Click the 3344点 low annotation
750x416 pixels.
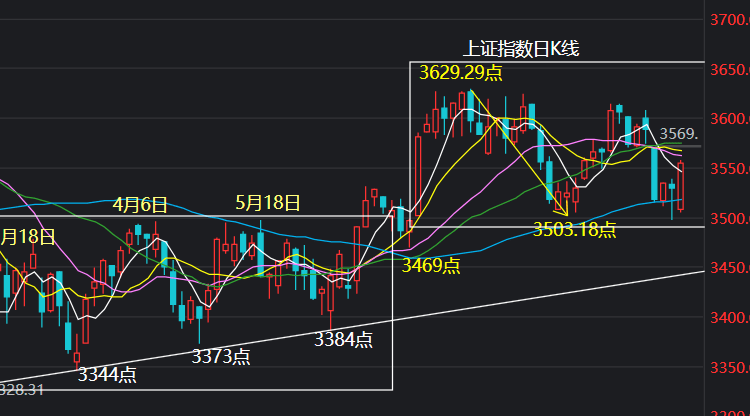[107, 375]
